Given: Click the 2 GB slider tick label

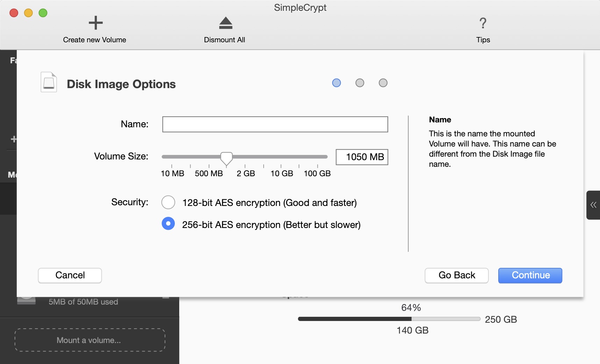Looking at the screenshot, I should (x=246, y=173).
